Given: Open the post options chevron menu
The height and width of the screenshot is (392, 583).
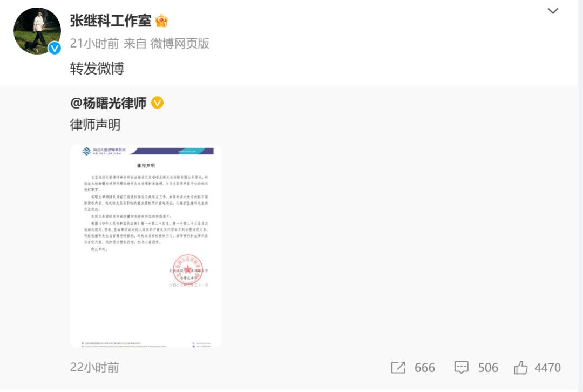Looking at the screenshot, I should pyautogui.click(x=553, y=11).
